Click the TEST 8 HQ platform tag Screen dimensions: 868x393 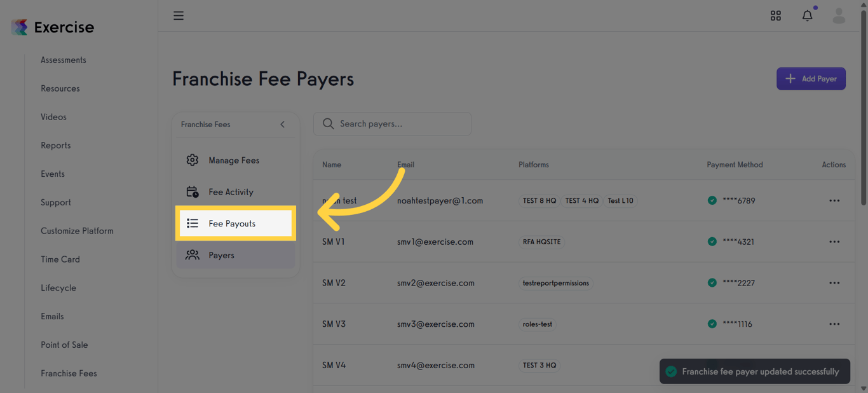point(539,200)
